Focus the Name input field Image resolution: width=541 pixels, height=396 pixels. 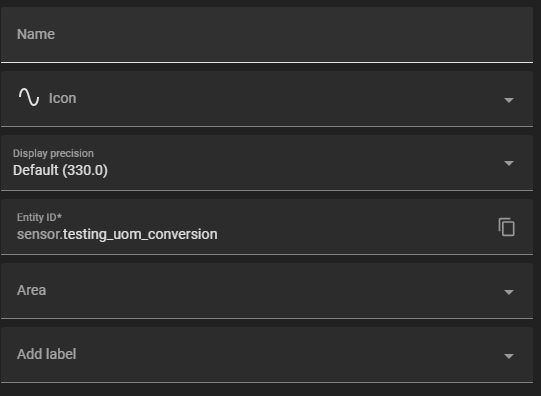pos(267,35)
